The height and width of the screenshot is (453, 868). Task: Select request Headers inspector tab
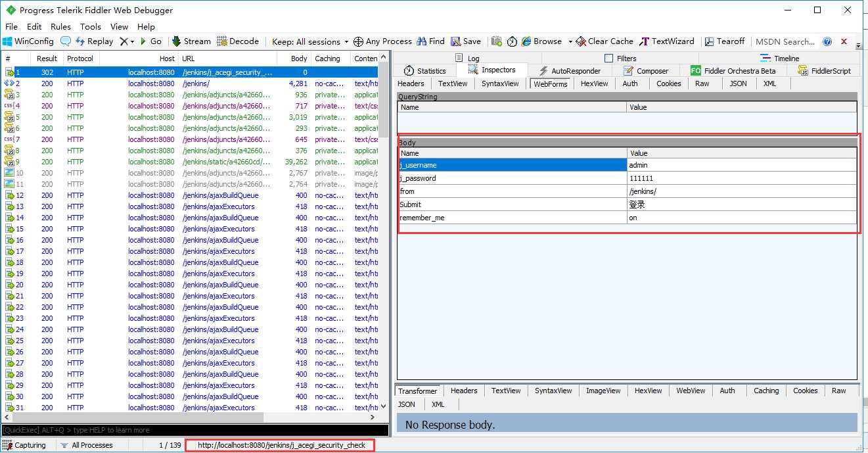pos(411,83)
